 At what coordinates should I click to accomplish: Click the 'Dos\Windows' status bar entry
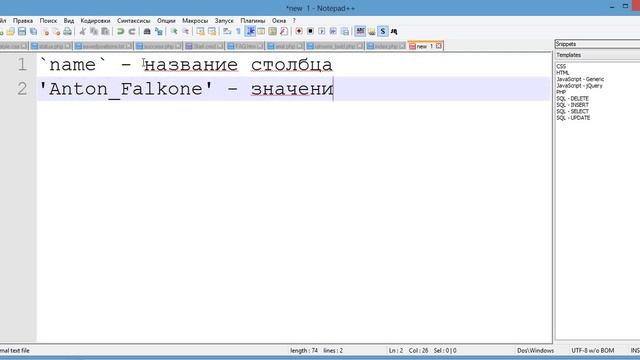click(535, 351)
